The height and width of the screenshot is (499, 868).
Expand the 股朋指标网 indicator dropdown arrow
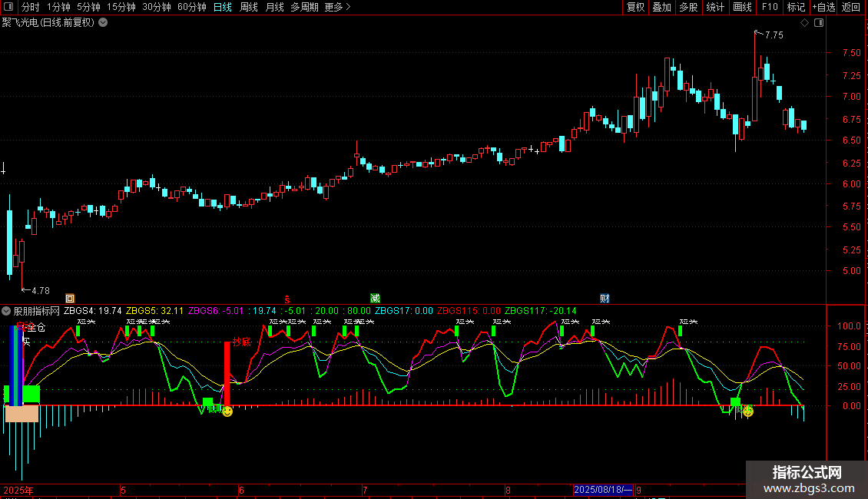pyautogui.click(x=7, y=311)
